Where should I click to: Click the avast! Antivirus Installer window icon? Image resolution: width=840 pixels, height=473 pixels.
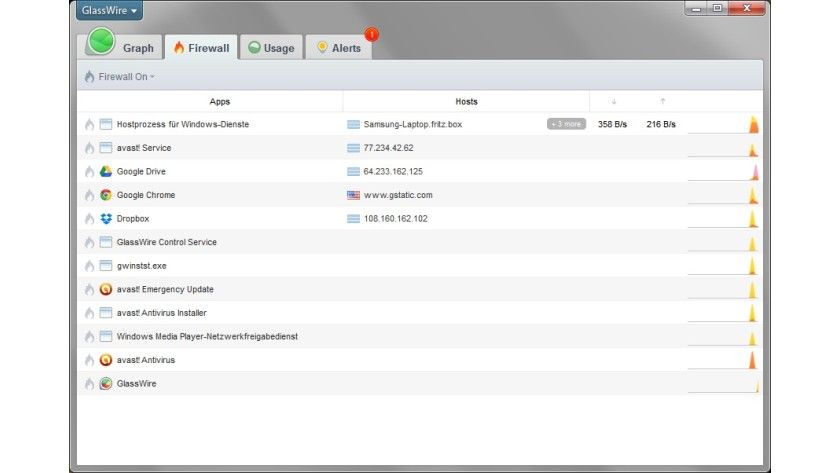(x=106, y=313)
